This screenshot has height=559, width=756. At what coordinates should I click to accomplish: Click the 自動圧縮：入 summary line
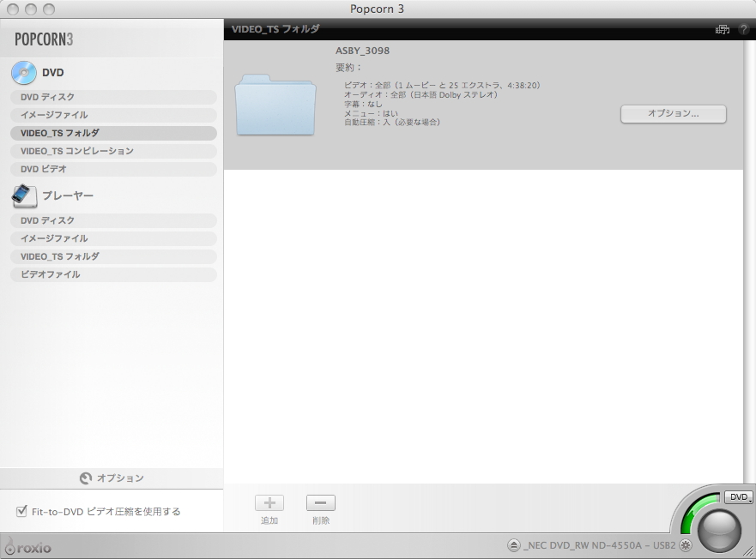pos(392,123)
